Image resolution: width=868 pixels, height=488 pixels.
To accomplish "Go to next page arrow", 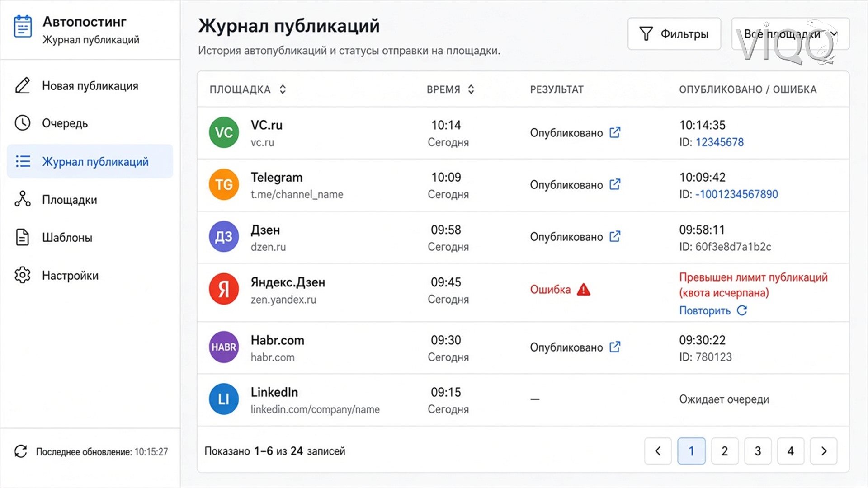I will point(824,451).
